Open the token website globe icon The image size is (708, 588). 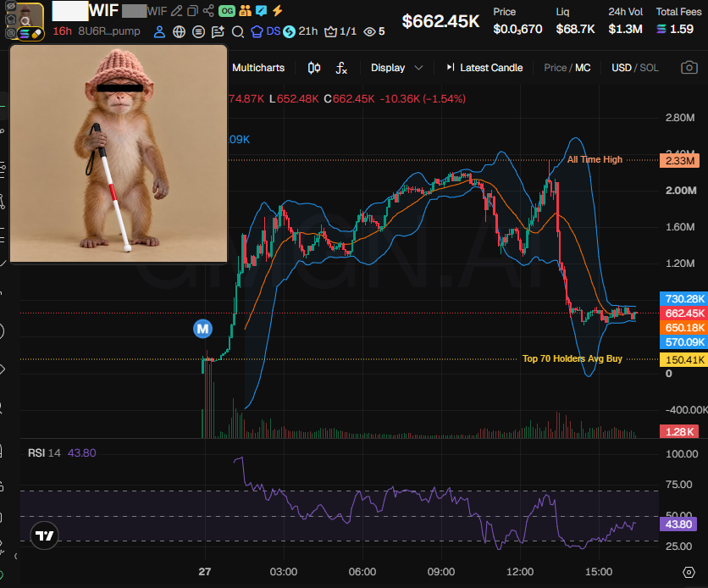[x=180, y=31]
